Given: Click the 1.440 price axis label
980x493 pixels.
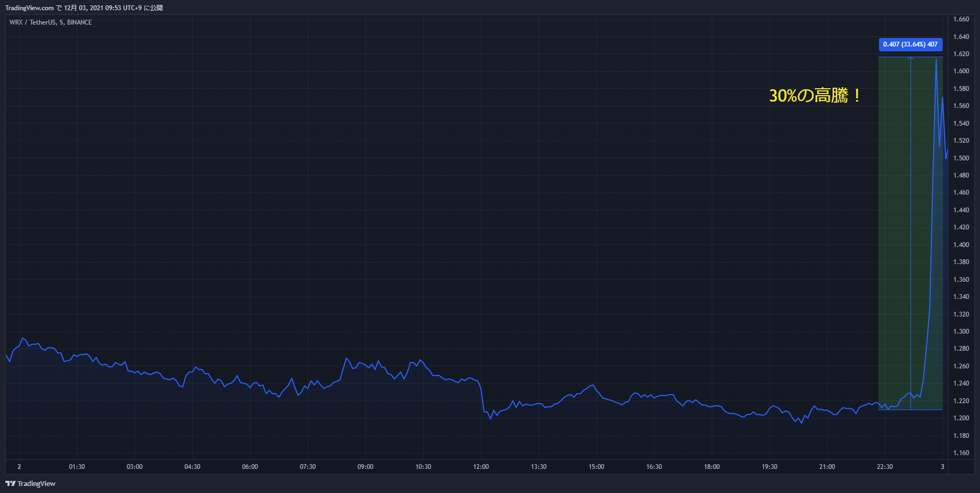Looking at the screenshot, I should [961, 210].
